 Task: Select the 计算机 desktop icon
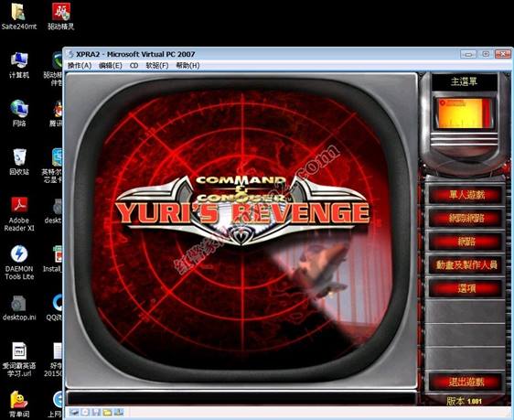click(x=19, y=65)
